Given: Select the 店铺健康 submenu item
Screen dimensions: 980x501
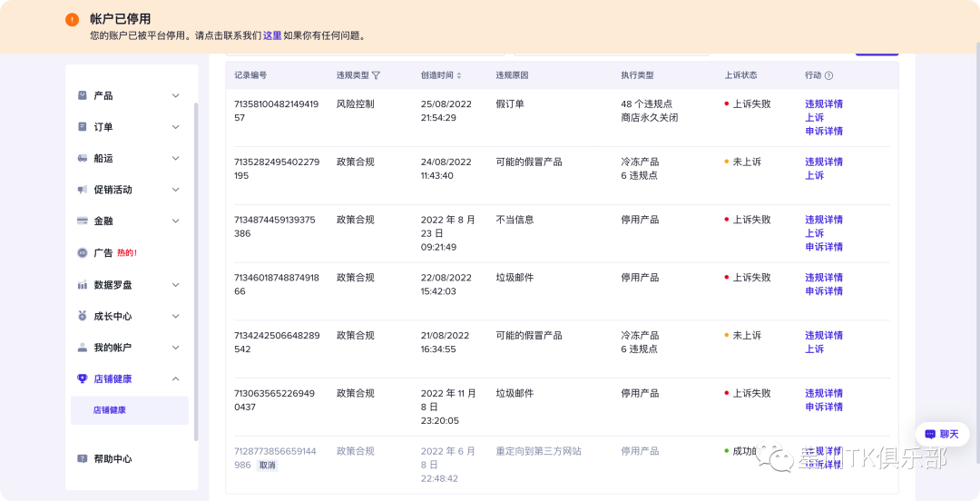Looking at the screenshot, I should pyautogui.click(x=130, y=410).
